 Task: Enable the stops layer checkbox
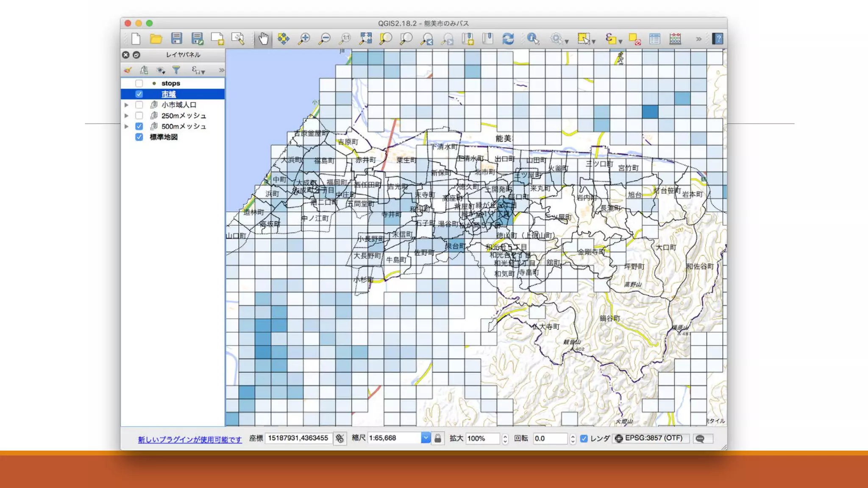[139, 83]
